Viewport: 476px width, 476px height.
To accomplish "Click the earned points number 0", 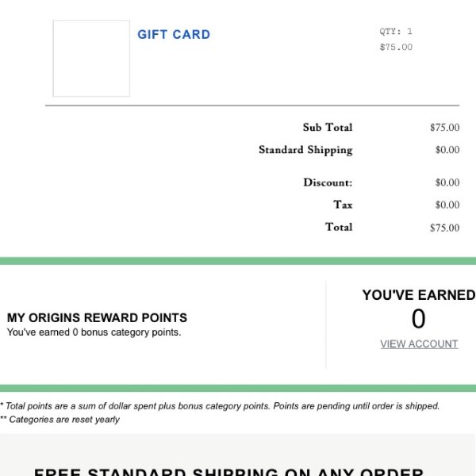I will (x=418, y=319).
